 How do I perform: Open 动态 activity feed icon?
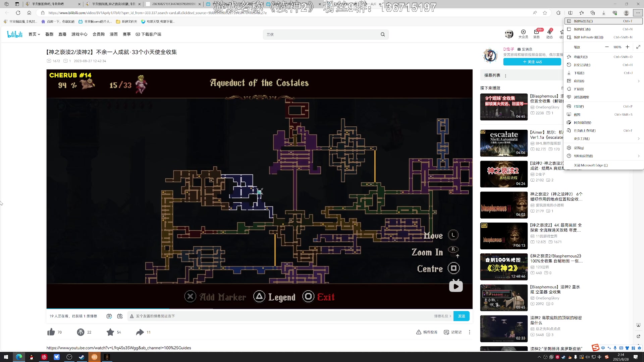pos(549,34)
